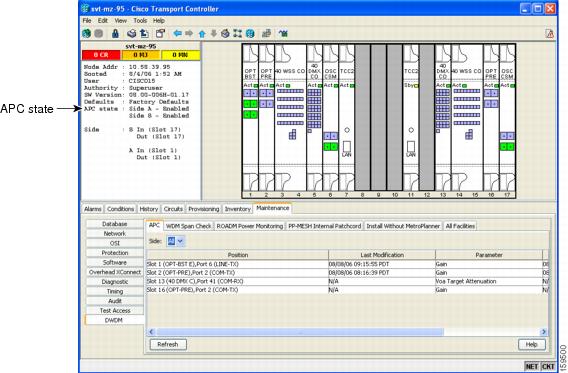Switch to the Conditions tab
This screenshot has height=373, width=568.
120,209
